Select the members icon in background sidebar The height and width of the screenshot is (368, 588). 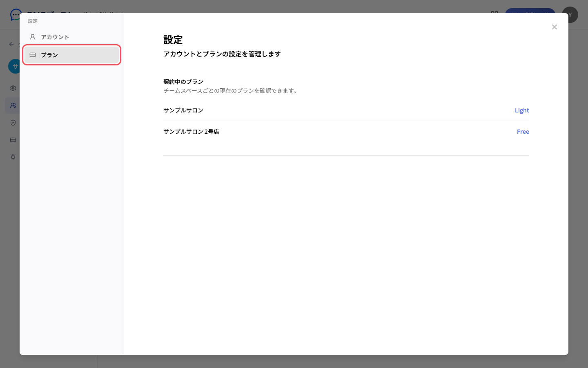[13, 105]
